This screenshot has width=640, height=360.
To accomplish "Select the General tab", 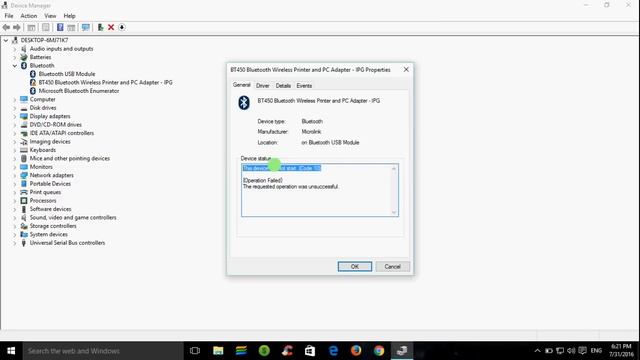I will point(242,85).
